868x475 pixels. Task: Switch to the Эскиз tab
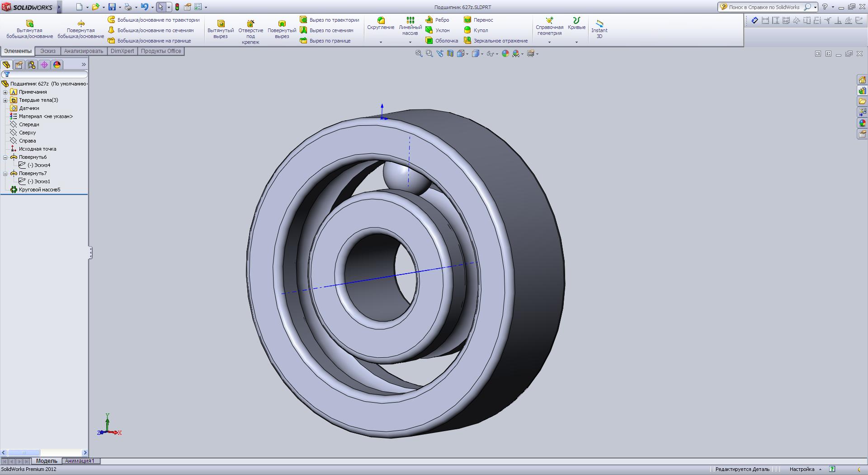tap(48, 51)
